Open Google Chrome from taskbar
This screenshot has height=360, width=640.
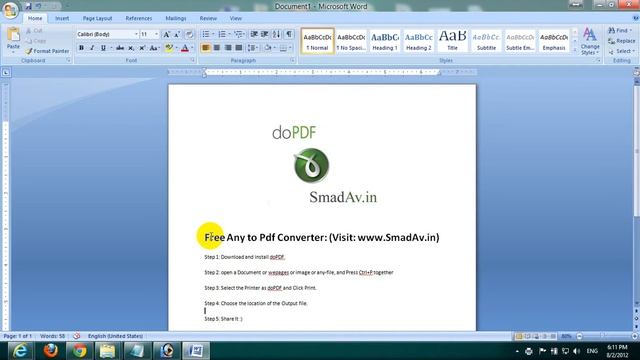(x=80, y=351)
